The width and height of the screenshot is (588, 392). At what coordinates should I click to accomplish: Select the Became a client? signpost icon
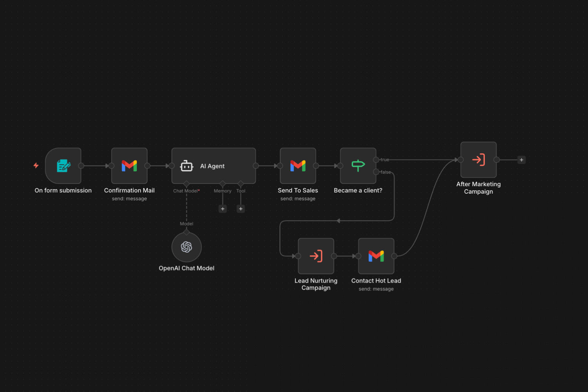(x=358, y=166)
